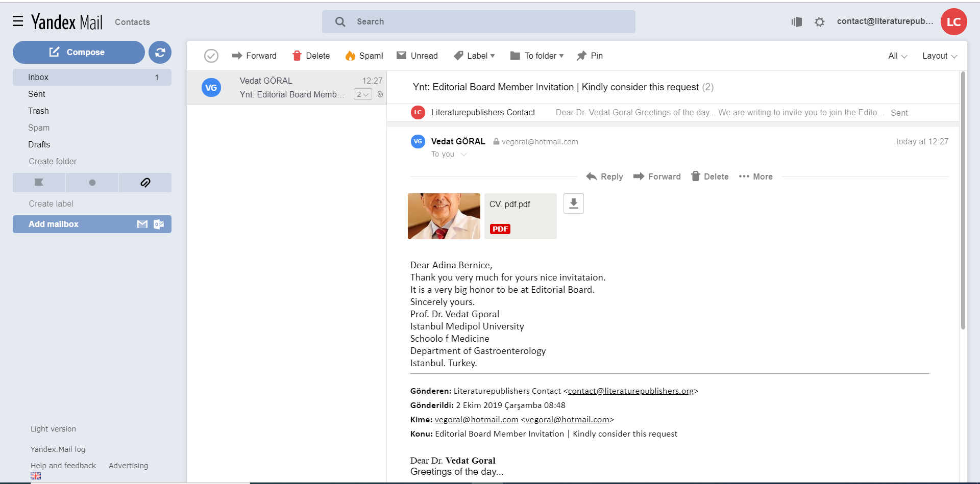The width and height of the screenshot is (980, 484).
Task: Mark selected email as Unread
Action: (417, 56)
